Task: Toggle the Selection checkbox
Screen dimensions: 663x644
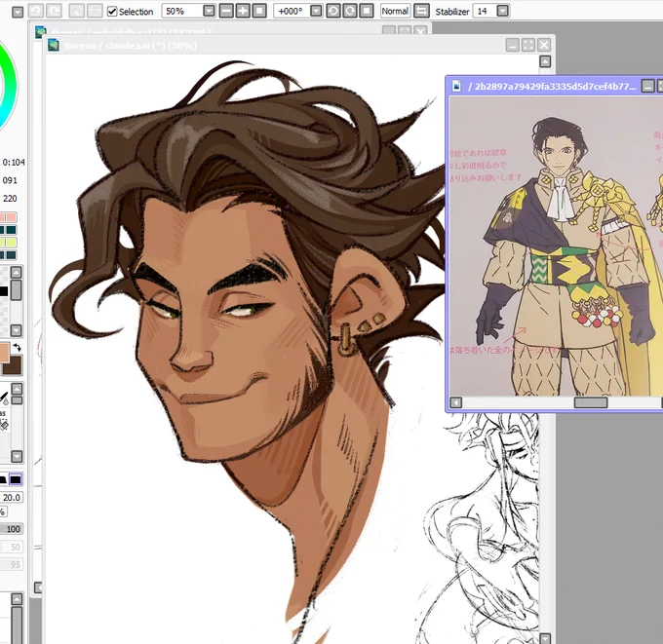Action: pyautogui.click(x=112, y=12)
